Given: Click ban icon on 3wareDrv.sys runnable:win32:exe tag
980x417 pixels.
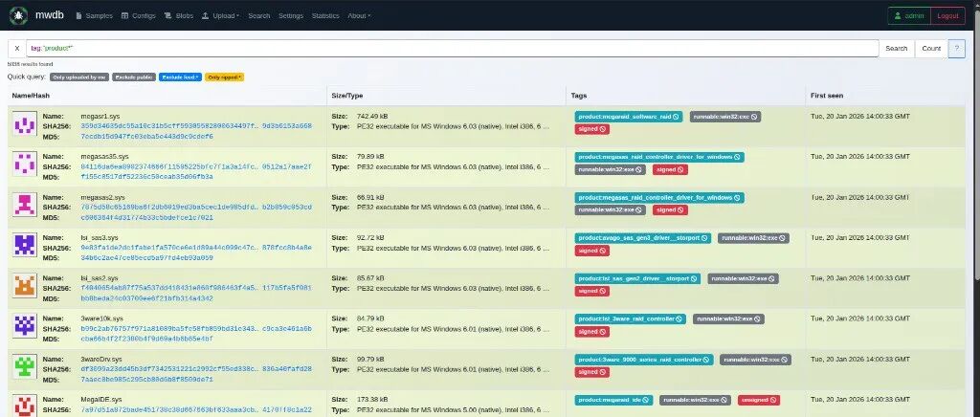Looking at the screenshot, I should [785, 360].
